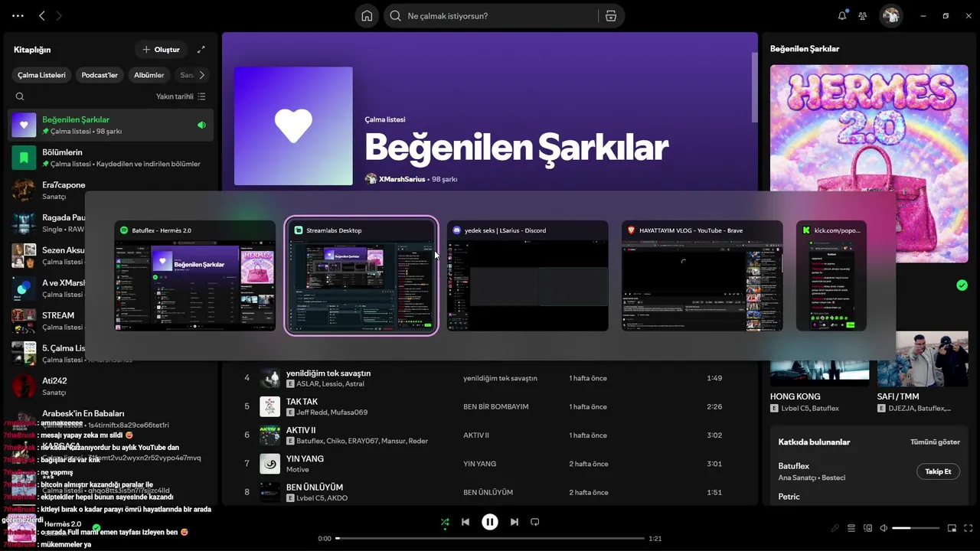Open Bölümlerin in library

click(111, 158)
